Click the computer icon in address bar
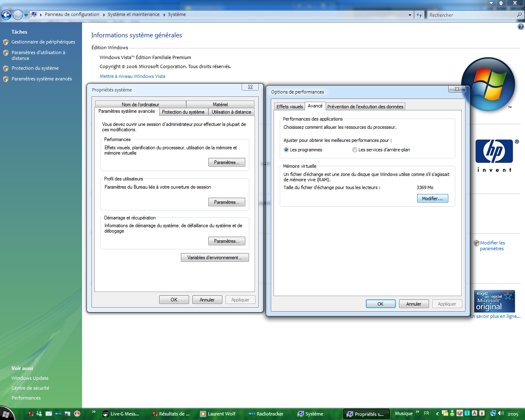The height and width of the screenshot is (420, 525). pos(34,14)
